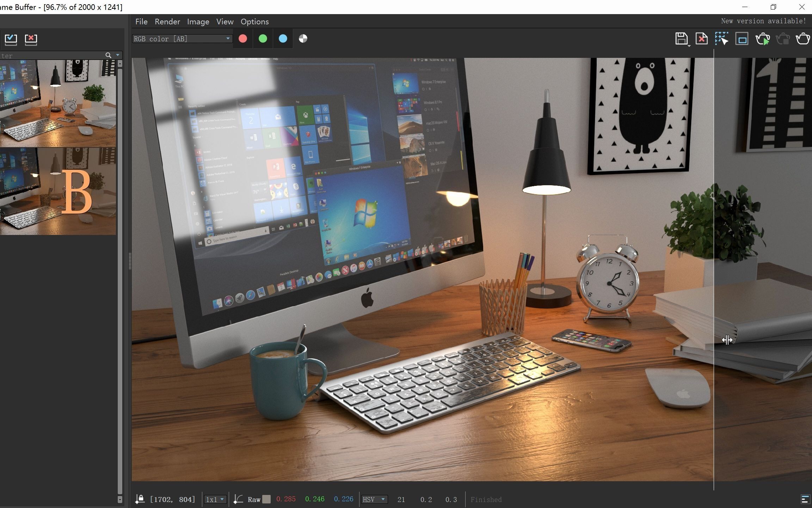812x508 pixels.
Task: Click the lock pixel coordinates icon
Action: pyautogui.click(x=140, y=499)
